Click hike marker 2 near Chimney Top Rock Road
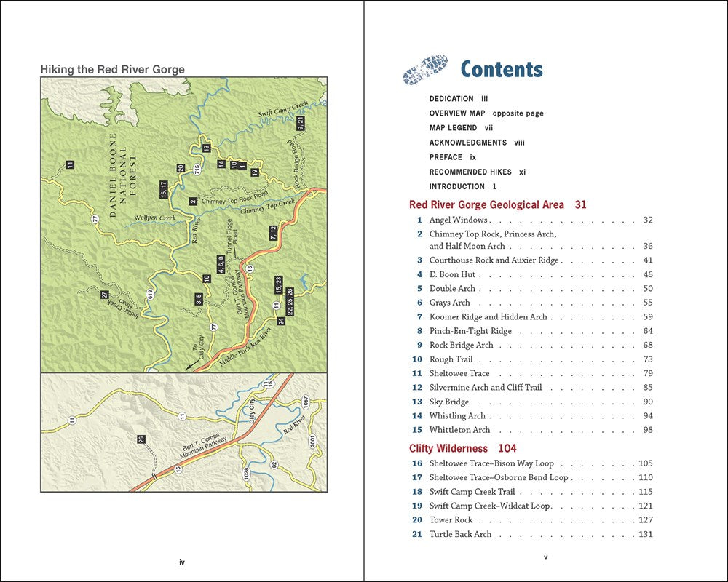 (193, 202)
